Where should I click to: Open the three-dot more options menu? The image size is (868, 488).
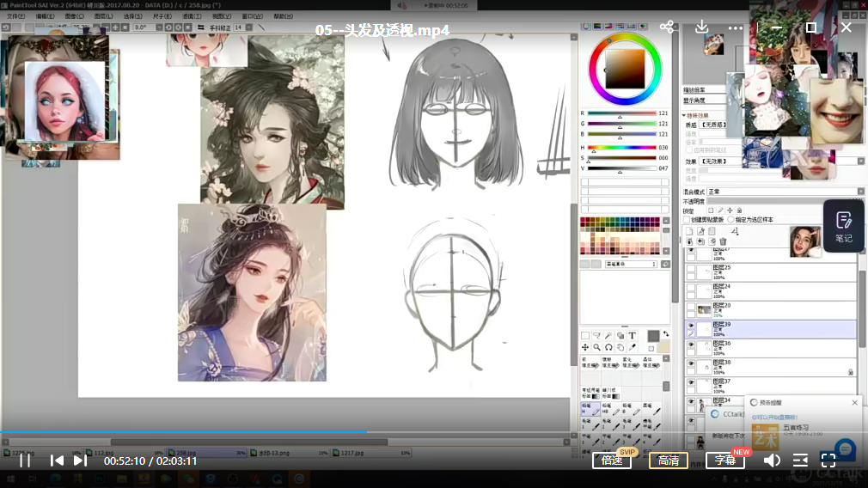click(736, 27)
